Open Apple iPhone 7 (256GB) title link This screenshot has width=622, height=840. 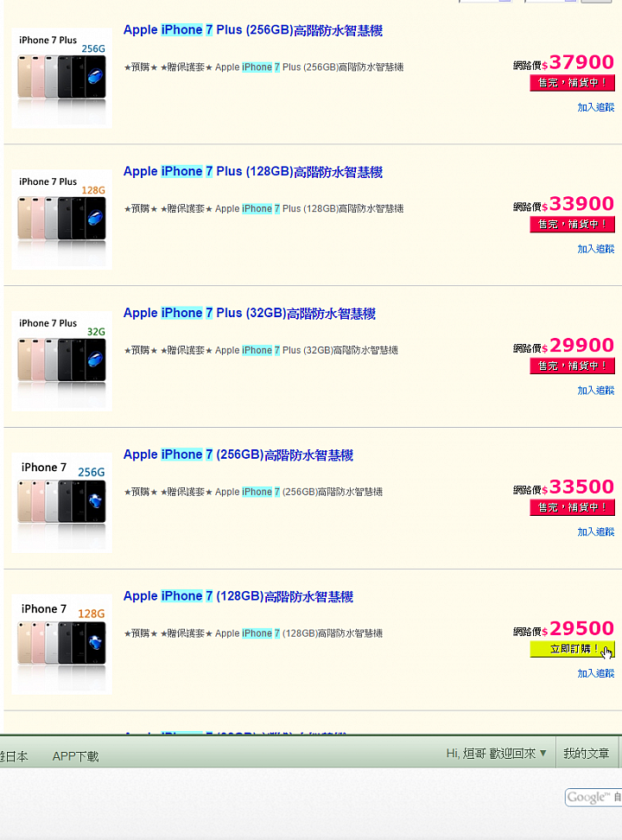tap(238, 455)
